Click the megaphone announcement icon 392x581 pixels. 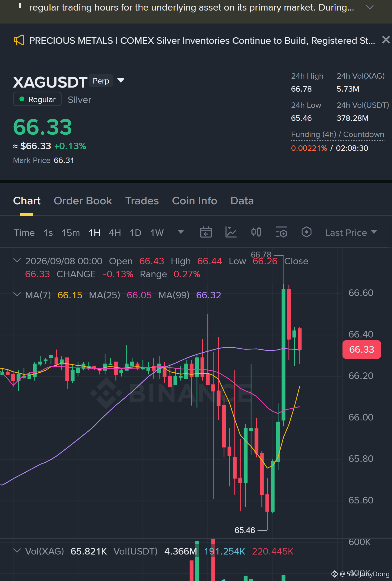19,40
